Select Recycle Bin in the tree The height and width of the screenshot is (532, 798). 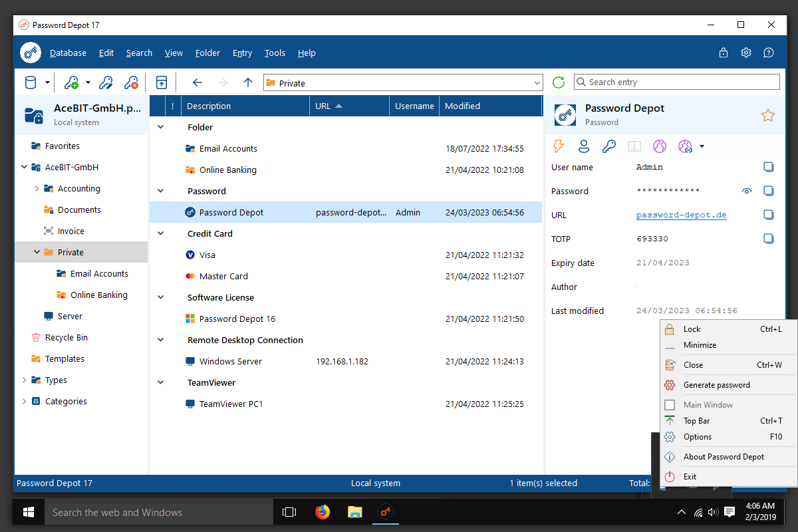tap(66, 338)
